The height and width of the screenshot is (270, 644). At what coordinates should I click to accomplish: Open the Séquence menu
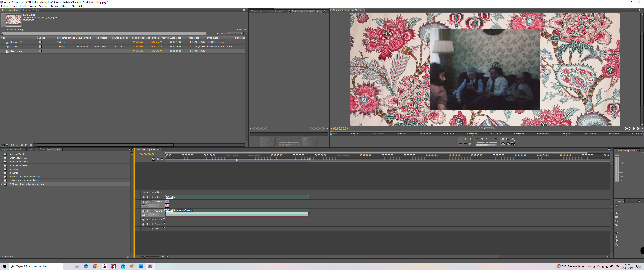44,6
